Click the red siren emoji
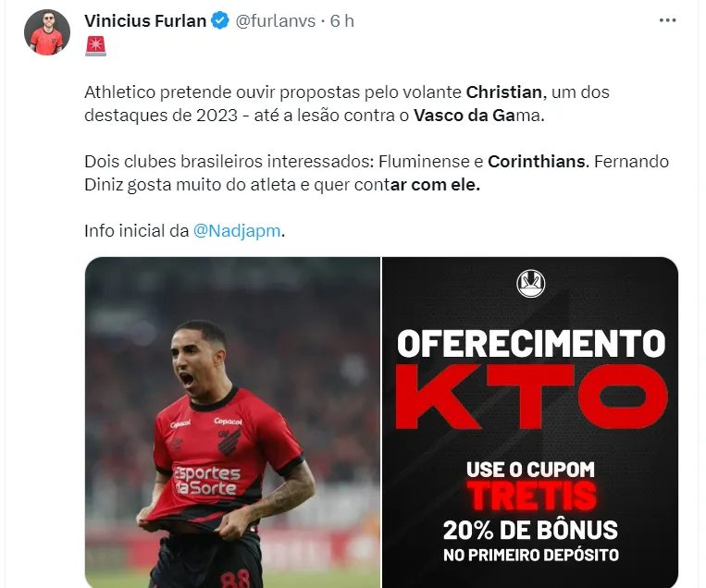Image resolution: width=706 pixels, height=588 pixels. (x=96, y=45)
